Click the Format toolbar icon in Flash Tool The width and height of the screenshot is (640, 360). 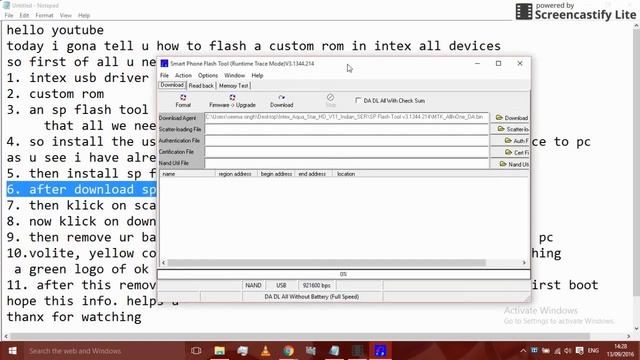(x=183, y=100)
